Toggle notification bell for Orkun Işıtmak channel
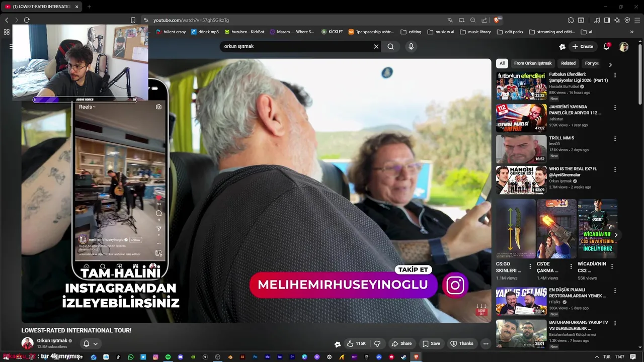644x362 pixels. pyautogui.click(x=86, y=343)
